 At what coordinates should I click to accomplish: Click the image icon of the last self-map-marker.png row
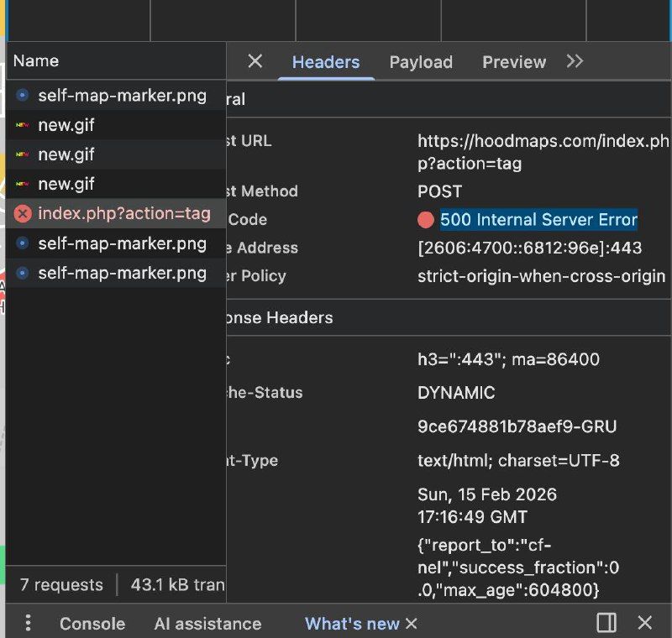(x=23, y=273)
